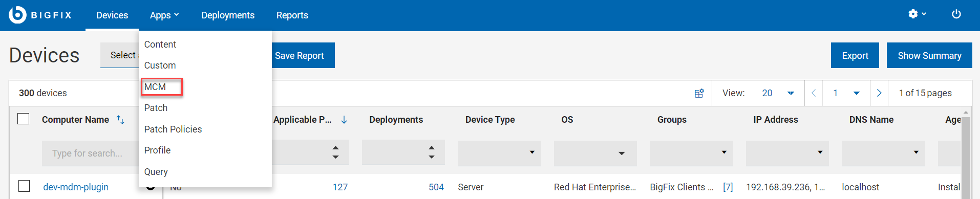Viewport: 980px width, 199px height.
Task: Click the IP Address column header
Action: tap(776, 120)
